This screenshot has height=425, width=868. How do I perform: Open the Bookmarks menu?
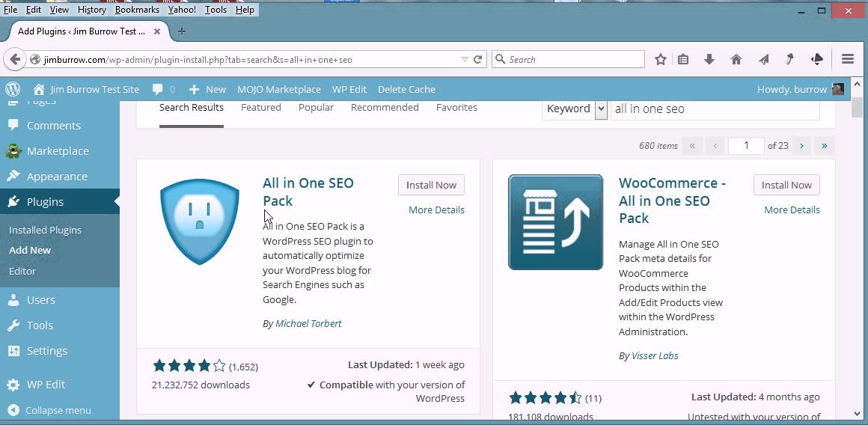[x=137, y=10]
